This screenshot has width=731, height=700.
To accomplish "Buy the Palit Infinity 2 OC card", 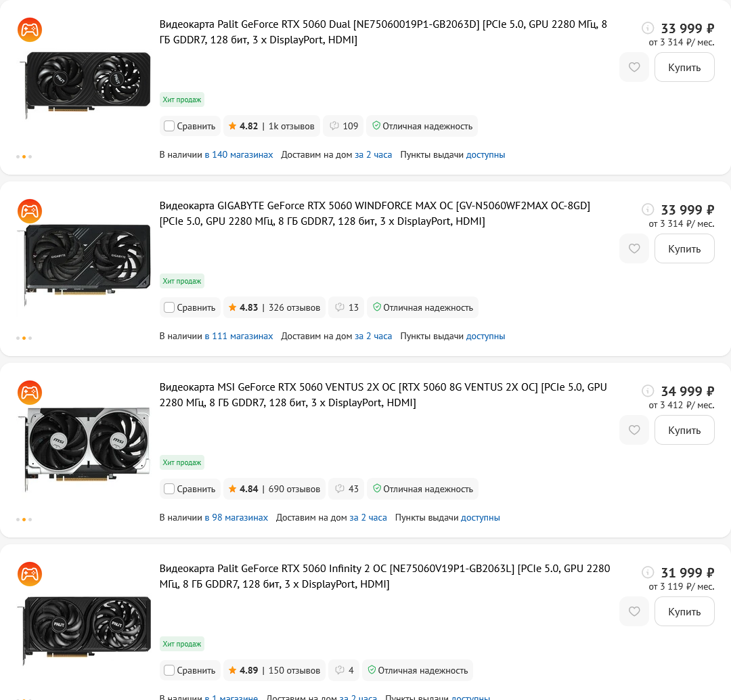I will (684, 611).
